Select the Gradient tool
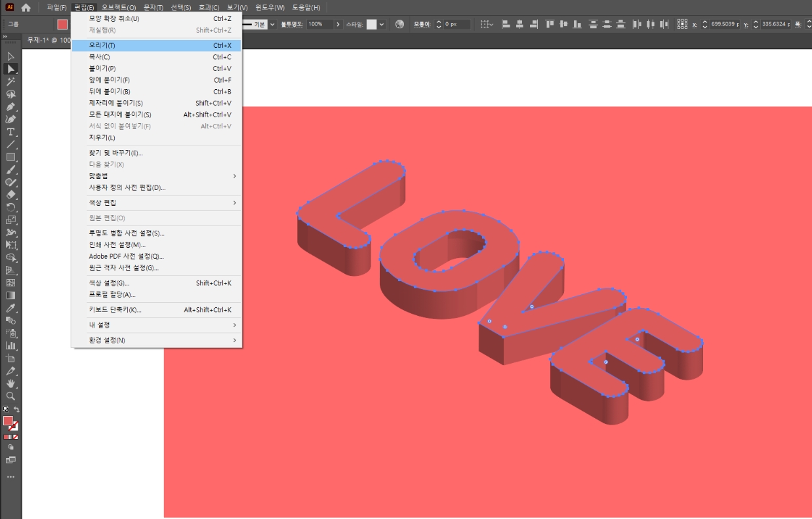 coord(10,295)
